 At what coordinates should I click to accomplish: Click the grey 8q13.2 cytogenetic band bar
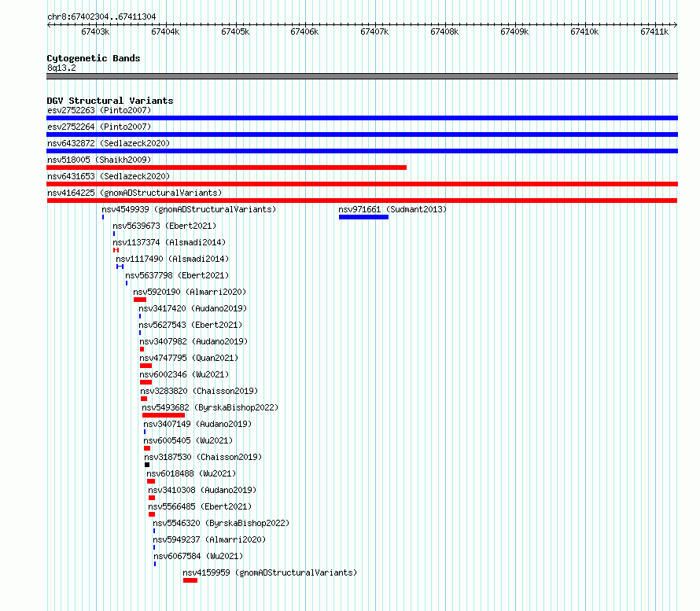pos(362,76)
